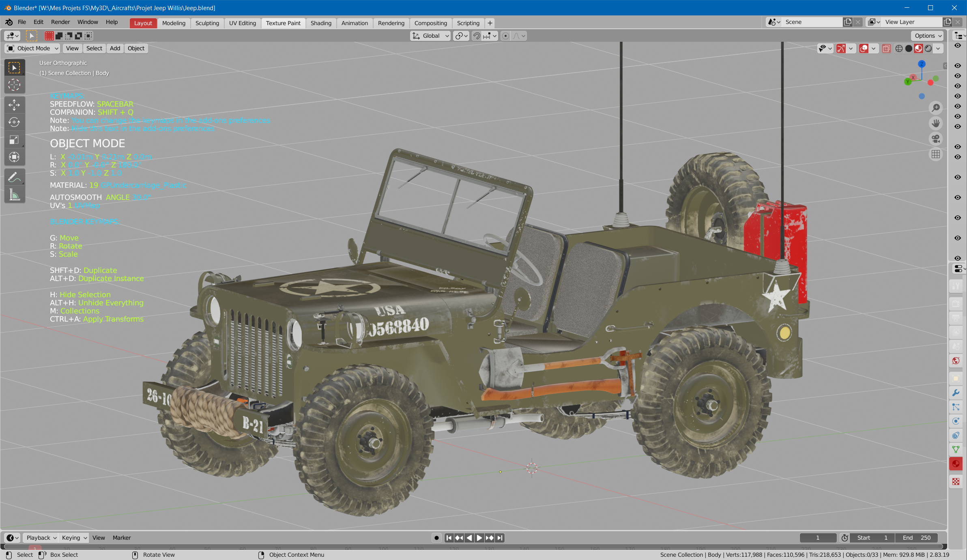Expand the viewport shading options arrow
Image resolution: width=967 pixels, height=560 pixels.
pos(938,49)
